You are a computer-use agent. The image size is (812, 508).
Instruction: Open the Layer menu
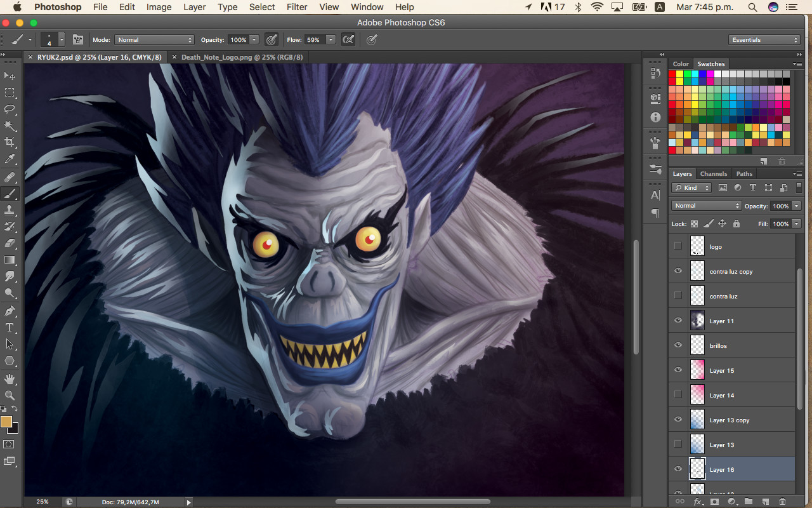coord(194,7)
